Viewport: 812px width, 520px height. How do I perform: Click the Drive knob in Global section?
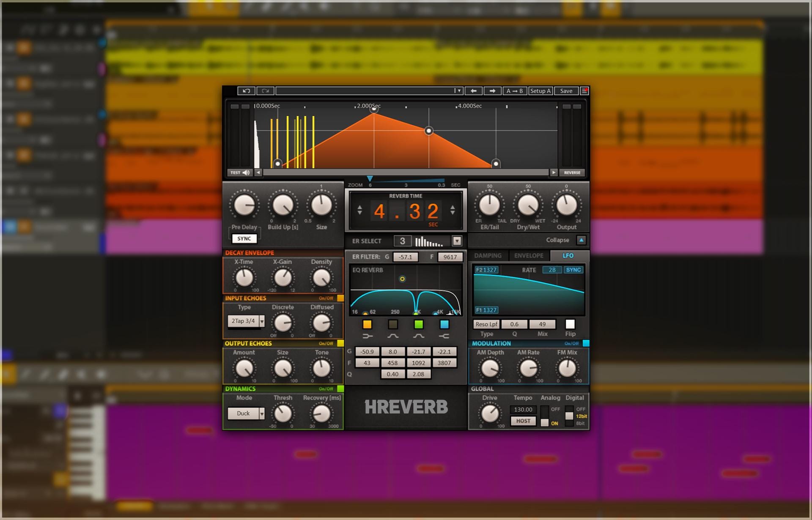tap(490, 413)
